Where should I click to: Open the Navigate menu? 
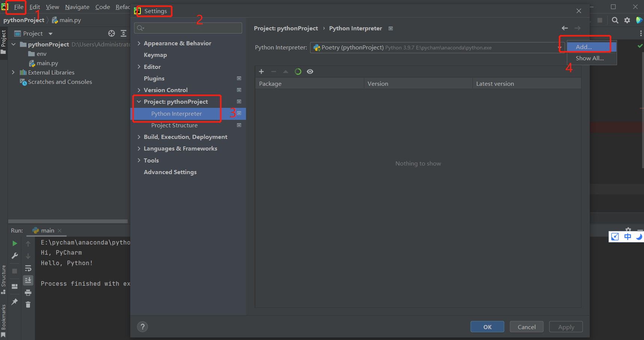click(x=77, y=7)
